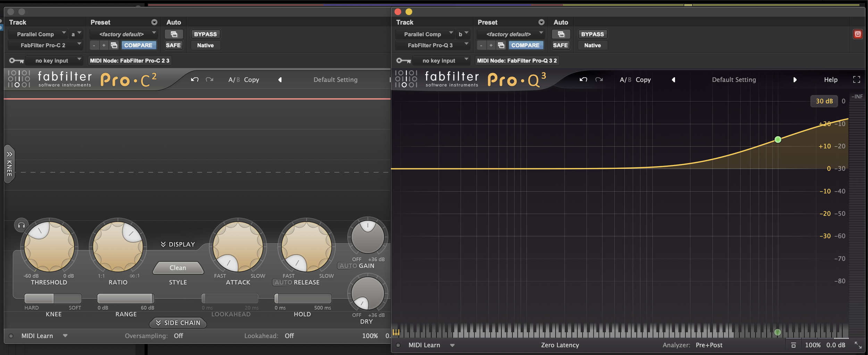Toggle BYPASS in Pro-C 2 window
This screenshot has height=355, width=868.
coord(205,34)
